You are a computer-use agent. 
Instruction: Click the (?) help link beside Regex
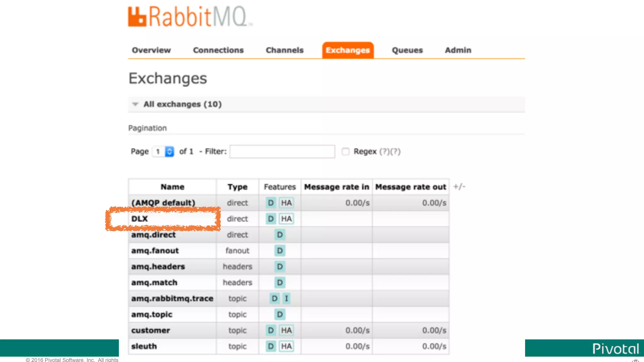click(x=385, y=152)
